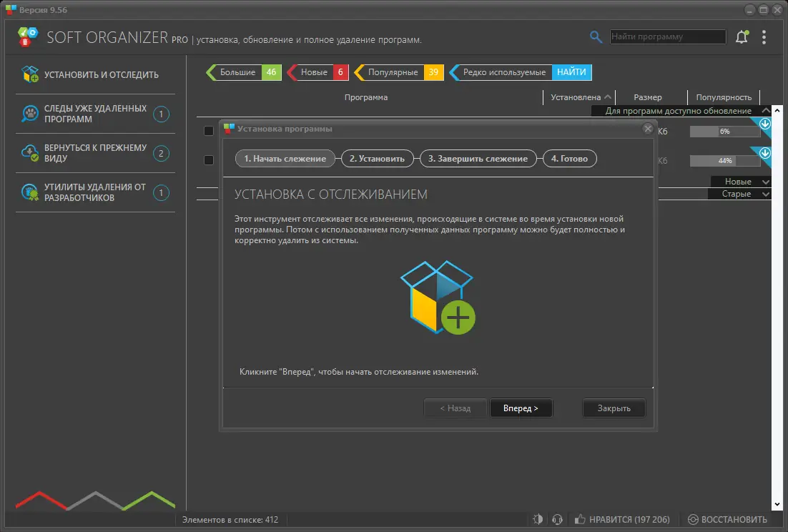The image size is (788, 532).
Task: Open ВЕРНУТЬСЯ К ПРЕЖНЕМУ ВИДУ
Action: point(96,153)
